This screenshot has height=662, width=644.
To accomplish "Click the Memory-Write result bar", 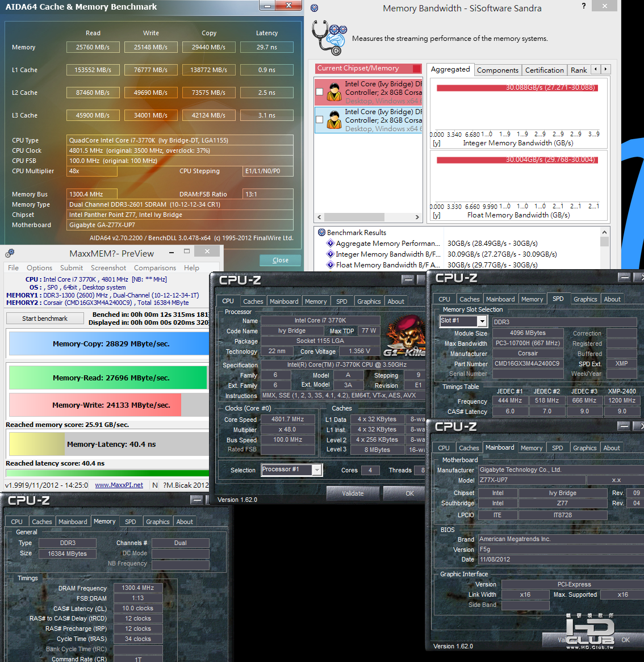I will pyautogui.click(x=95, y=405).
